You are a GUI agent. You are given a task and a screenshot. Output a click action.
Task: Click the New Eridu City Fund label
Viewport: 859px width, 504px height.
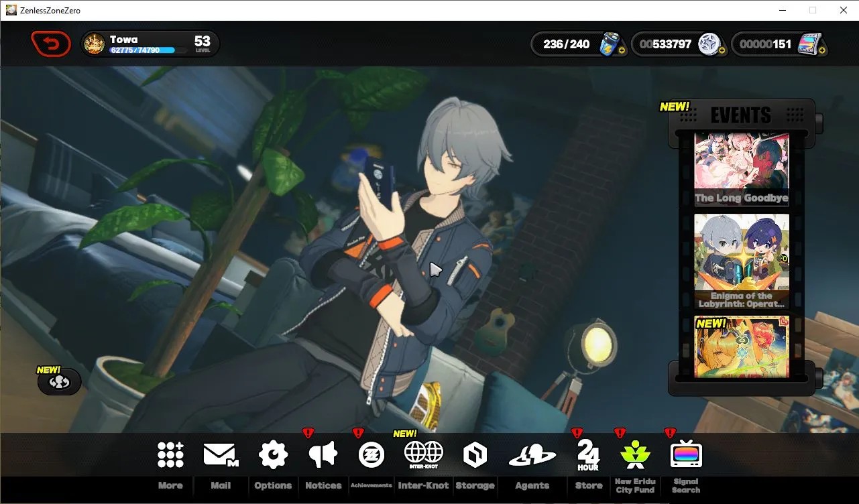coord(635,486)
